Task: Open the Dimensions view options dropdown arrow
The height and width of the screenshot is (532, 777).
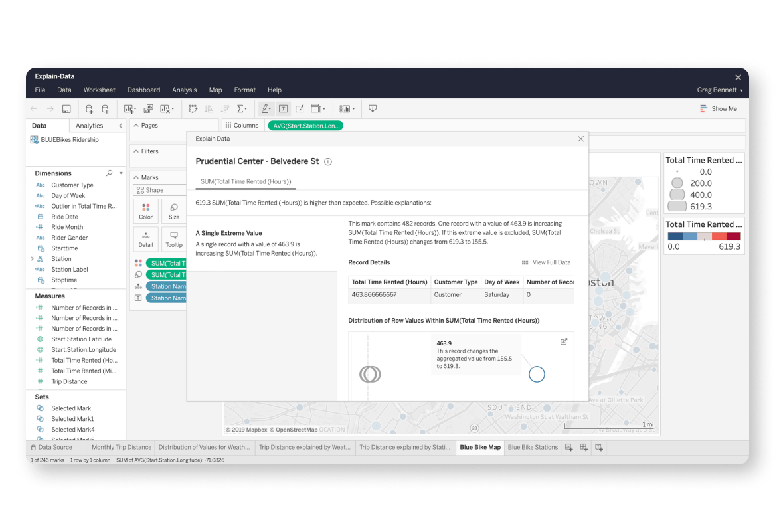Action: click(x=121, y=173)
